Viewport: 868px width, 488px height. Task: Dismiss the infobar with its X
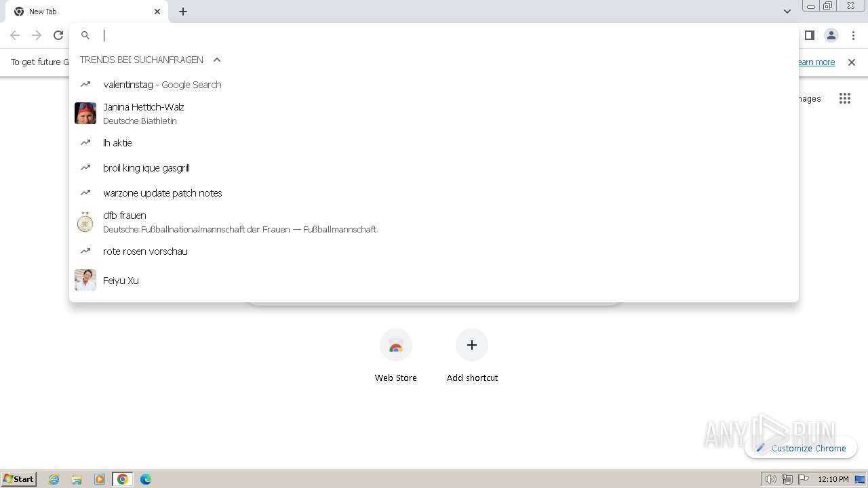pyautogui.click(x=852, y=62)
